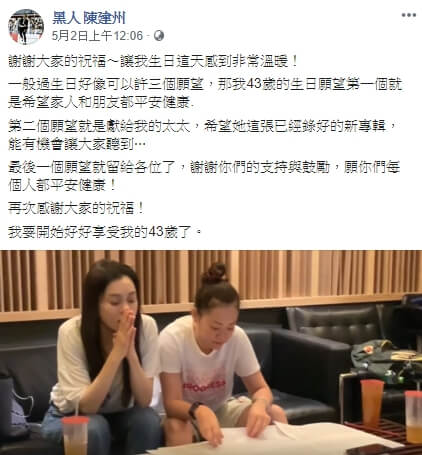Select the line 再次感謝大家的祝福！
Viewport: 422px width, 455px height.
76,208
